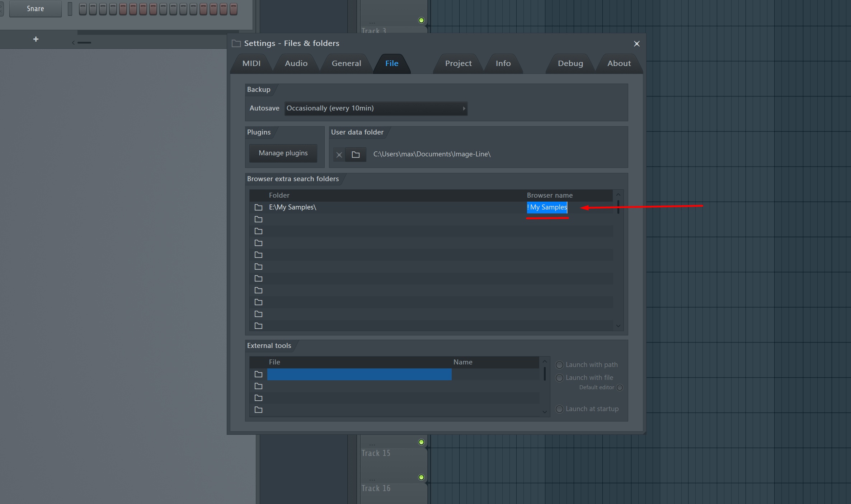This screenshot has height=504, width=851.
Task: Open the Project settings tab
Action: (x=458, y=63)
